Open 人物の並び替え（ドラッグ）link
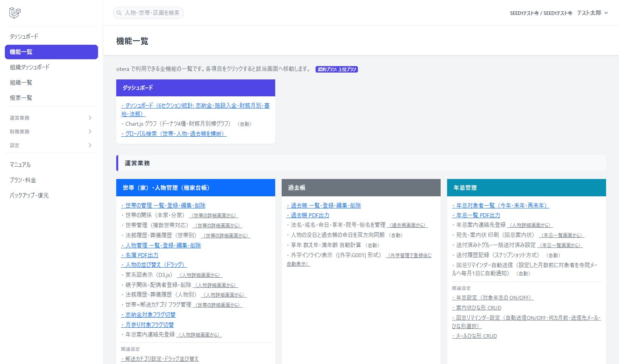The width and height of the screenshot is (619, 364). point(154,265)
